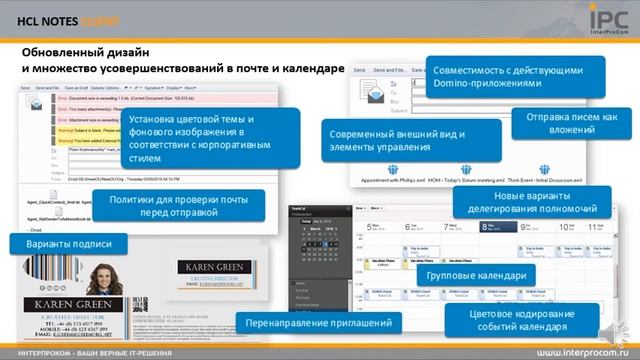Viewport: 640px width, 360px height.
Task: Click the envelope-with-letter icon in right mail window
Action: click(371, 91)
